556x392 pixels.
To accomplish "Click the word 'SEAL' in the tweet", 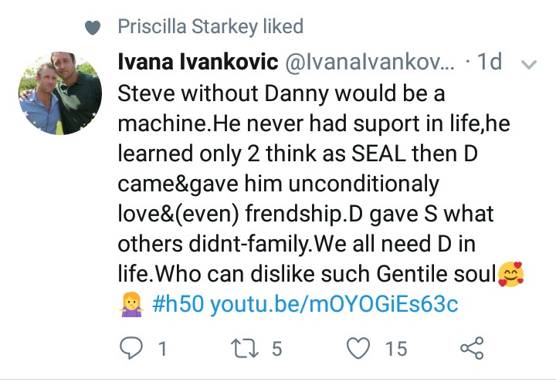I will tap(378, 154).
